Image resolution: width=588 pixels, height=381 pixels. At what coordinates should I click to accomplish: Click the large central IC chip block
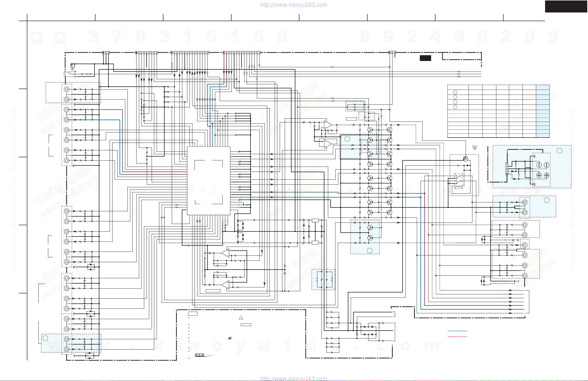coord(209,181)
